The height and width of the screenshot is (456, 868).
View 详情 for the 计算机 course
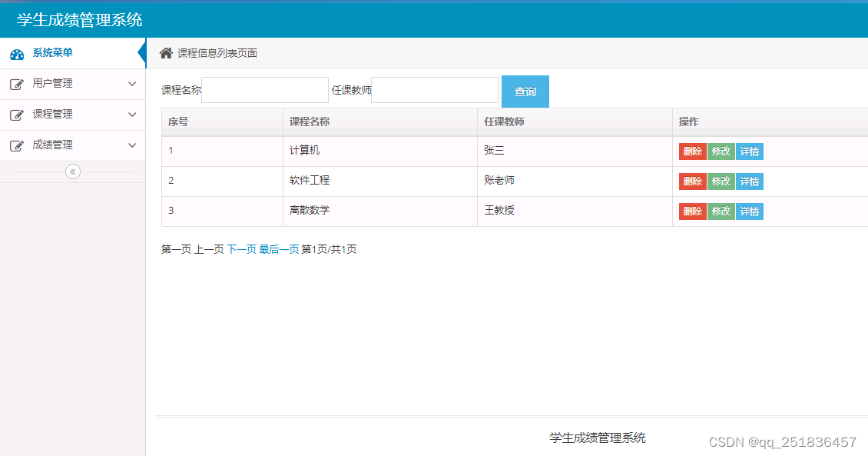750,151
